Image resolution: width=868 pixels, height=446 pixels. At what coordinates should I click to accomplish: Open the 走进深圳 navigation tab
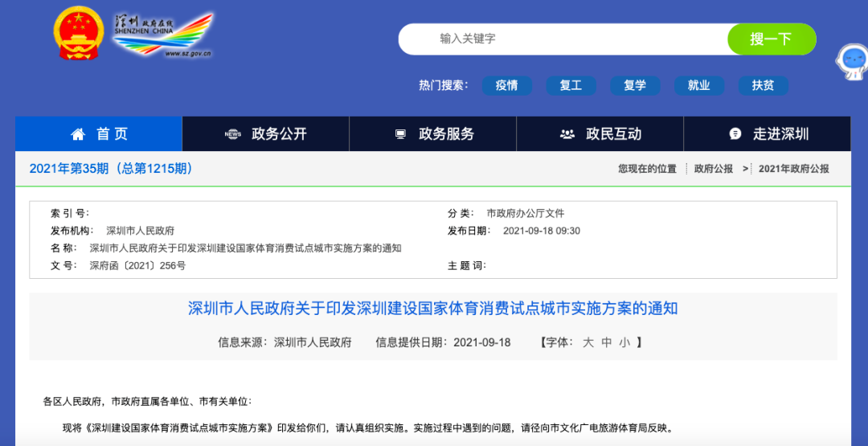click(768, 134)
